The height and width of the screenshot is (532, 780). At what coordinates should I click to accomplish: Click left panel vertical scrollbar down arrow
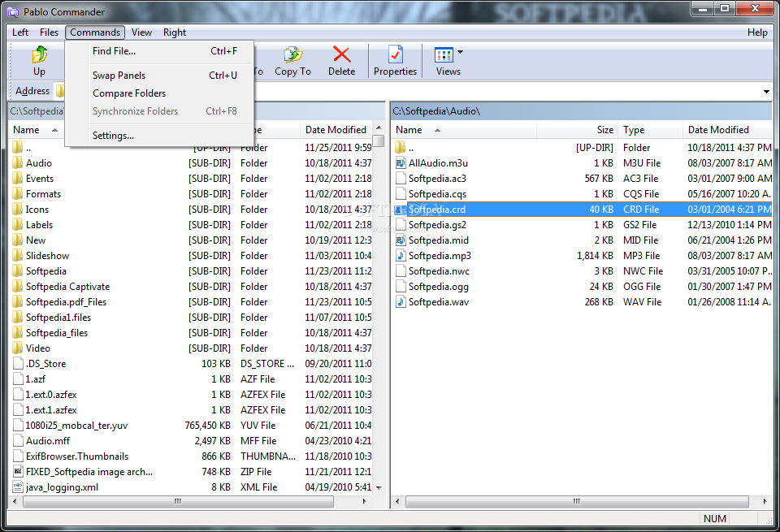[379, 488]
